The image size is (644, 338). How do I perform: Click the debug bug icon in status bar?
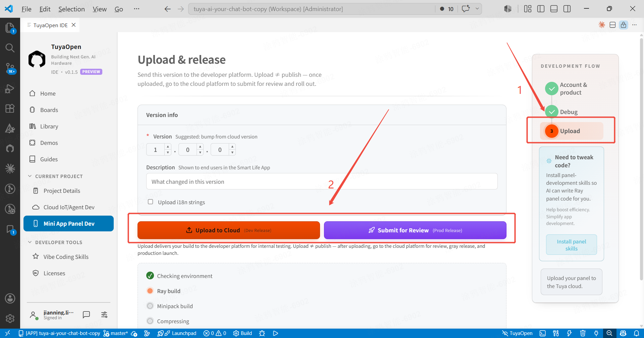262,333
